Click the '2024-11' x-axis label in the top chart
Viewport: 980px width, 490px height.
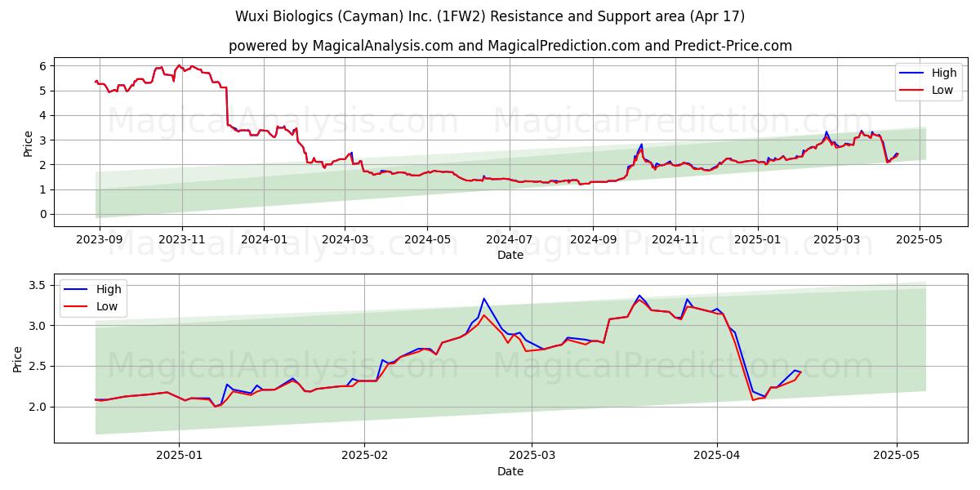(x=675, y=240)
